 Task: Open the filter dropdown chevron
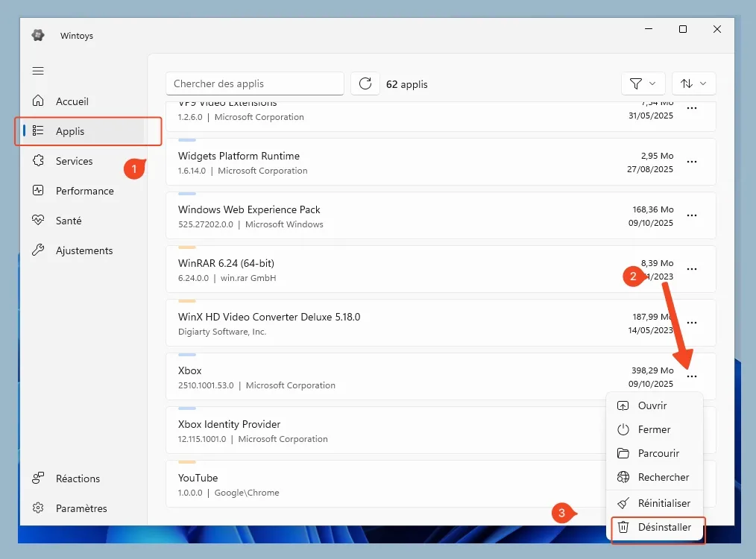point(651,83)
